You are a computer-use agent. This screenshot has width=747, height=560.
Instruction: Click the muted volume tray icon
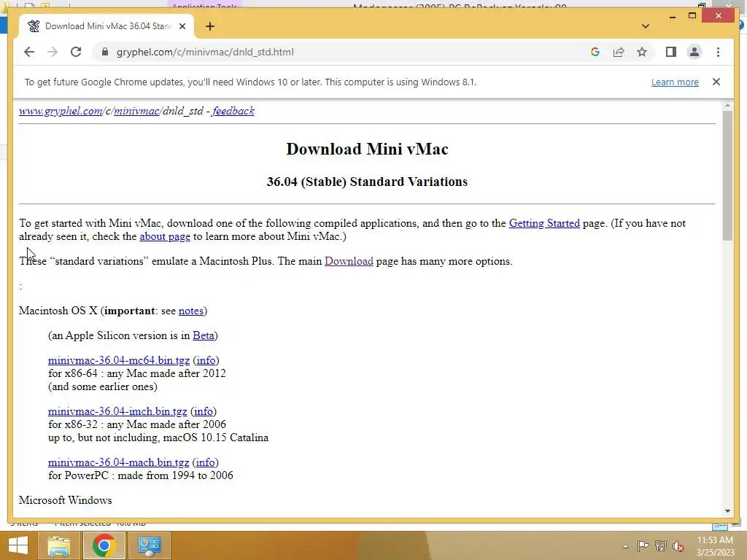click(x=678, y=546)
